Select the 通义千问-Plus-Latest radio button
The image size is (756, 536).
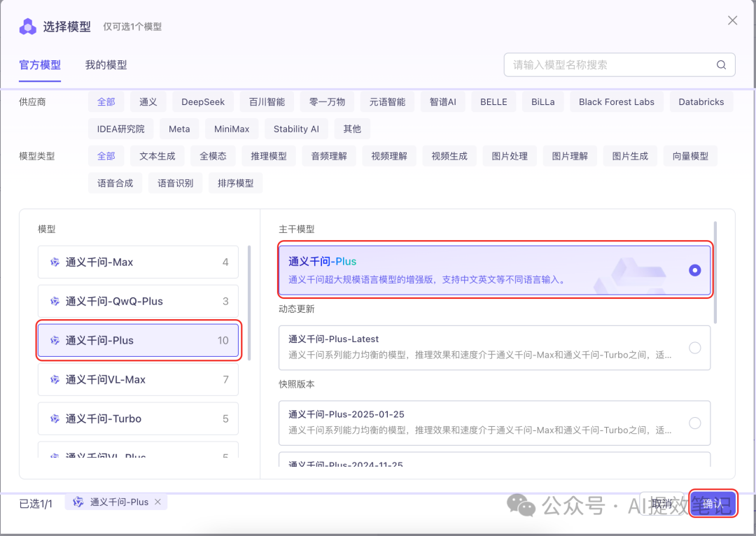pyautogui.click(x=695, y=348)
